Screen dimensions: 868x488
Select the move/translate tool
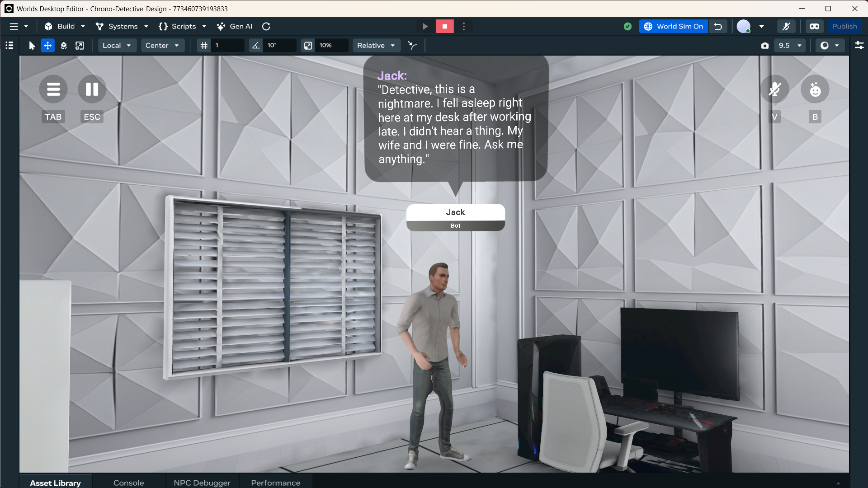47,45
